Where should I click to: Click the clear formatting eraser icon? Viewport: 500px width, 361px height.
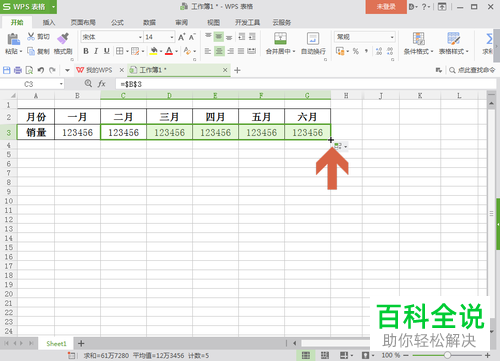point(187,51)
